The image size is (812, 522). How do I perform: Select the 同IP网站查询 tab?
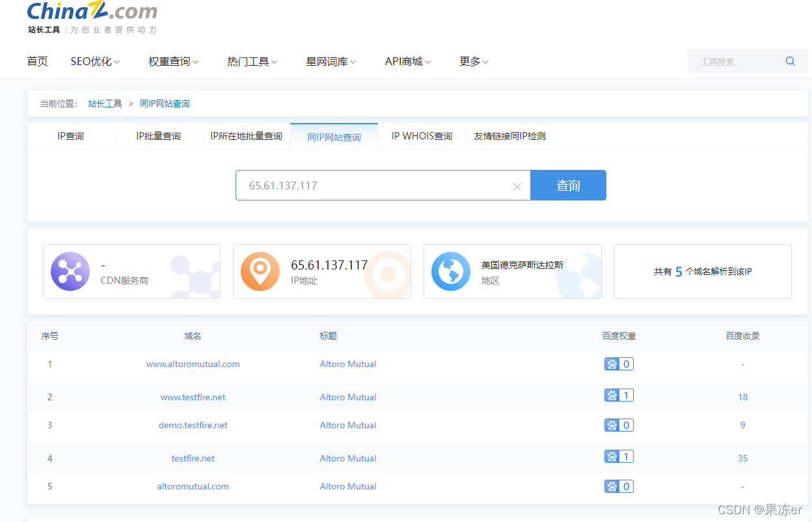tap(334, 137)
